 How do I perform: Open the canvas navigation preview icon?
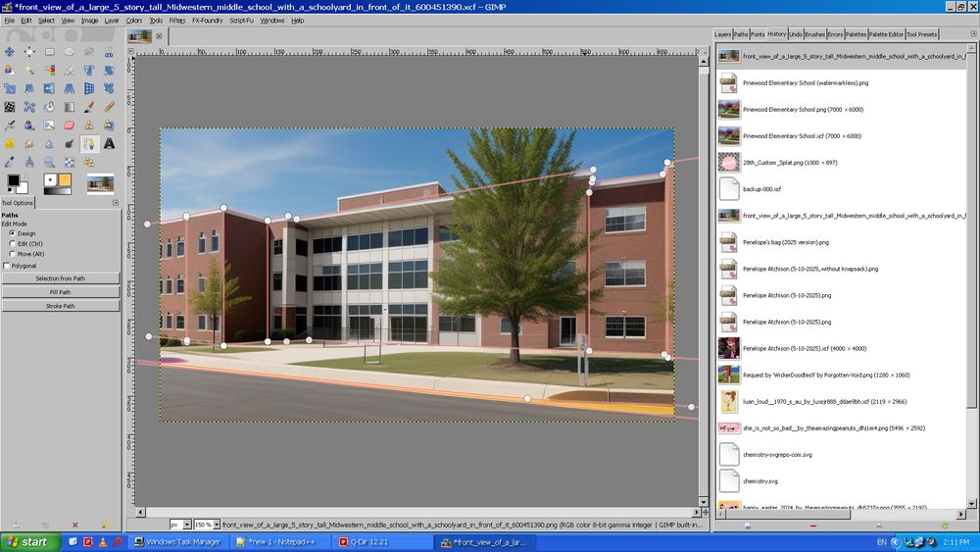coord(705,512)
